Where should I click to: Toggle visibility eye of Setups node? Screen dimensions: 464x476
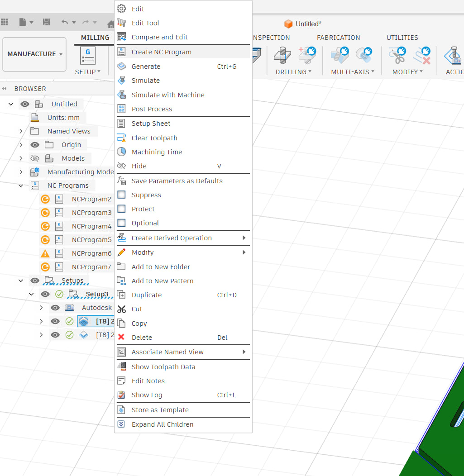35,281
